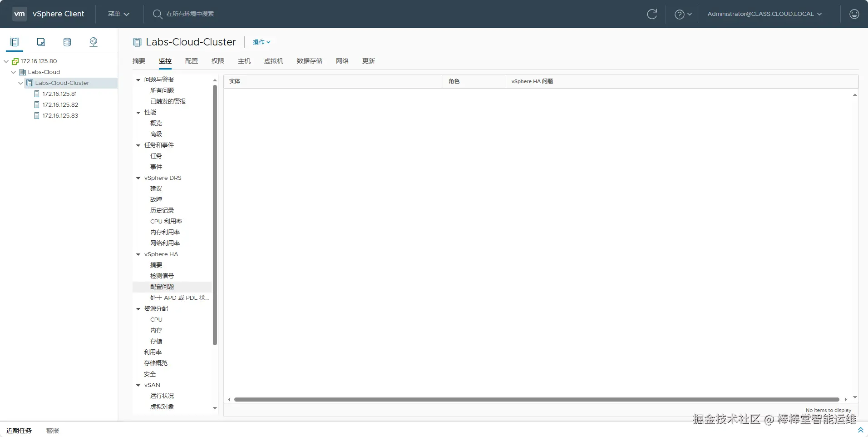This screenshot has width=868, height=437.
Task: Select host 172.16.125.82 in the tree
Action: (x=60, y=105)
